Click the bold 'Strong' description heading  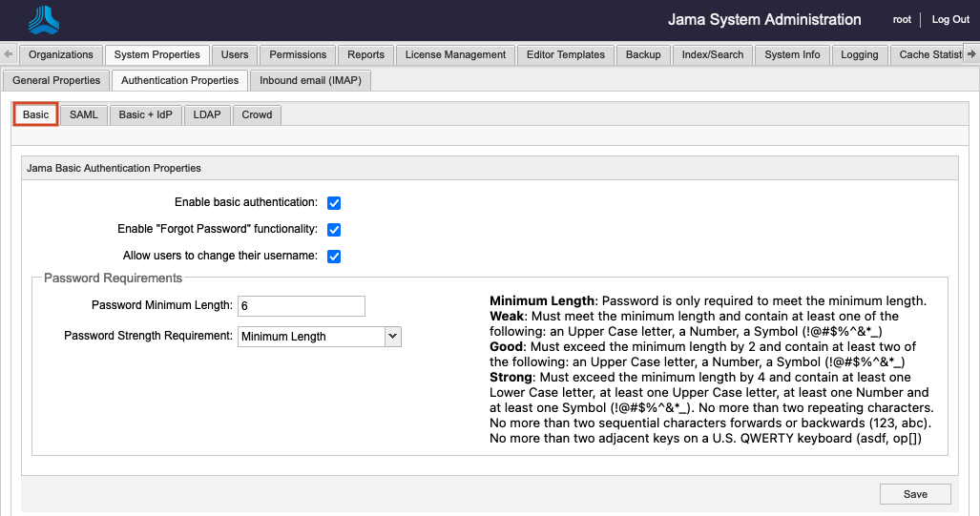coord(511,378)
